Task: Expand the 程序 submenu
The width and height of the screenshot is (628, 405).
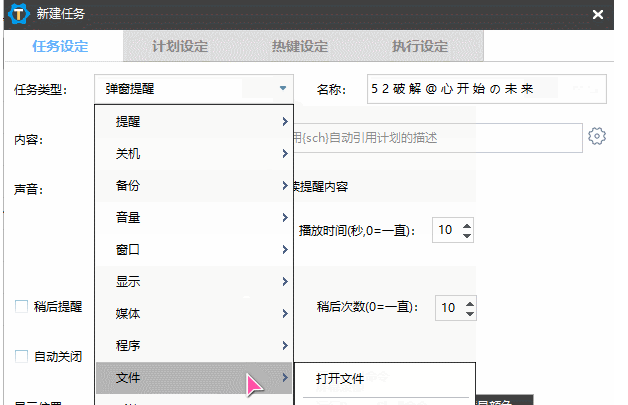Action: pos(195,345)
